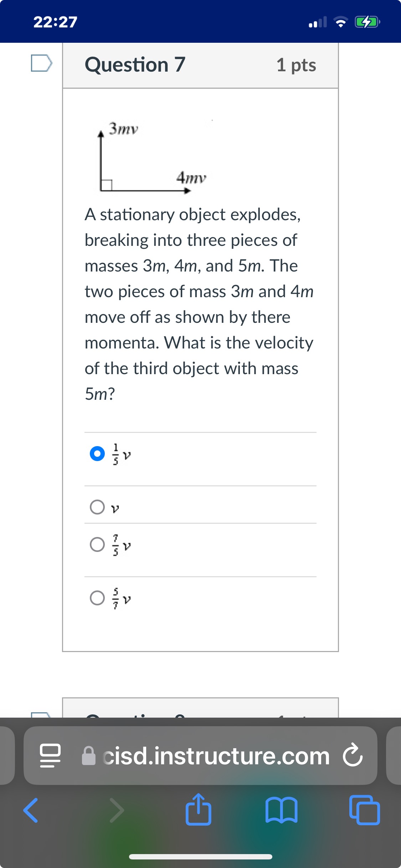Tap the Safari forward arrow
401x868 pixels.
click(117, 810)
